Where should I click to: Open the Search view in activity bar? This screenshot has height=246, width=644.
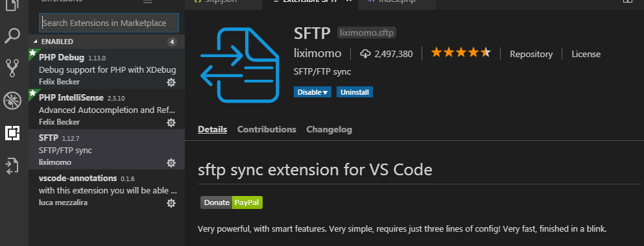(x=12, y=36)
